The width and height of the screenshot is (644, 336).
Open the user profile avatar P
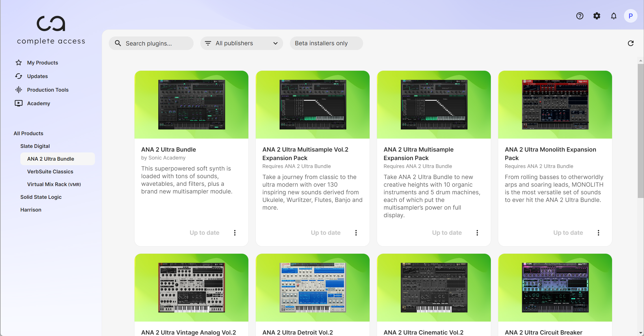pos(630,16)
